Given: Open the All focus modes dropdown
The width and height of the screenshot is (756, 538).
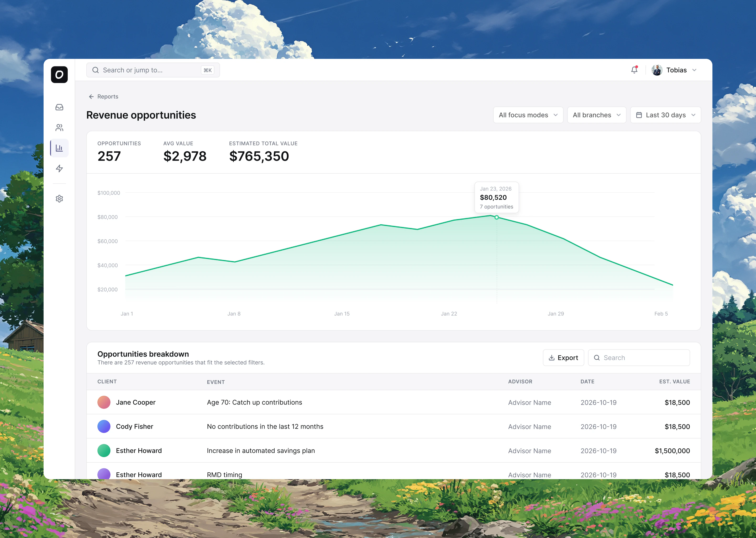Looking at the screenshot, I should [528, 115].
